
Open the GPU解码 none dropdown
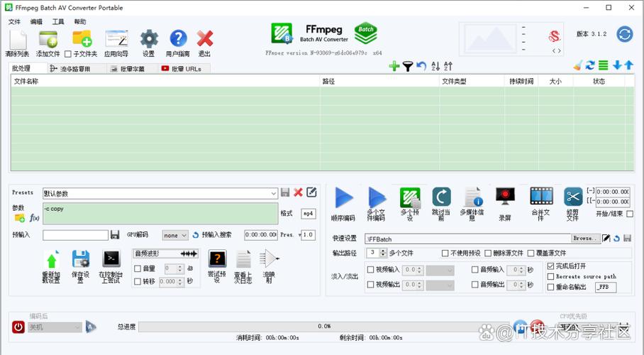(x=175, y=235)
